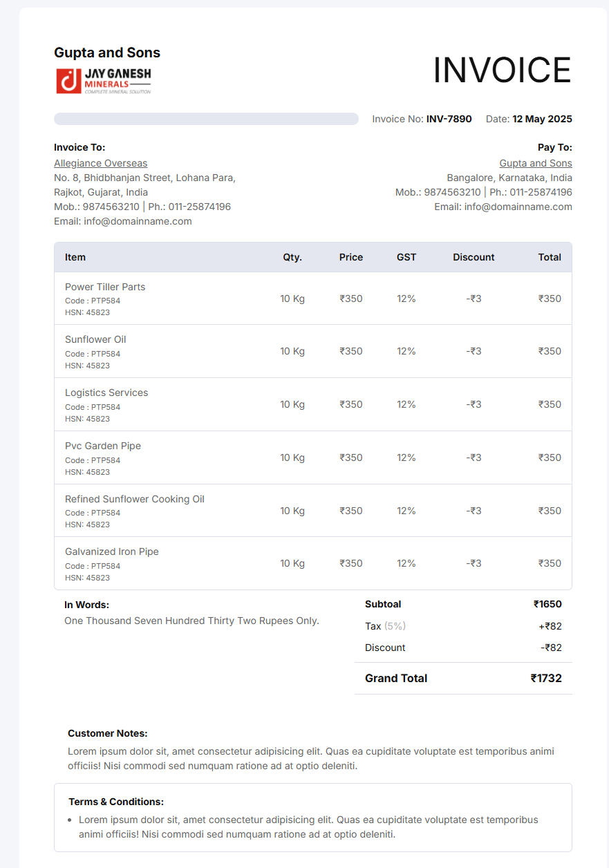Open the Allegiance Overseas link
Screen dimensions: 609x868
101,163
